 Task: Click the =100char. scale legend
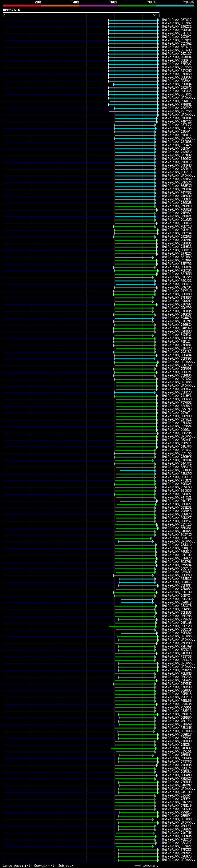click(x=146, y=865)
